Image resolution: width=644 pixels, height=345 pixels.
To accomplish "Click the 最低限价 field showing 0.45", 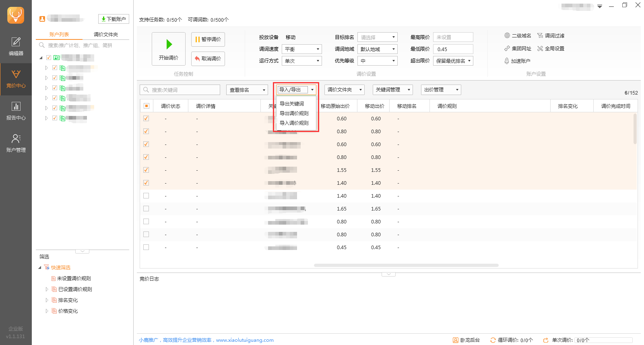I will click(453, 49).
